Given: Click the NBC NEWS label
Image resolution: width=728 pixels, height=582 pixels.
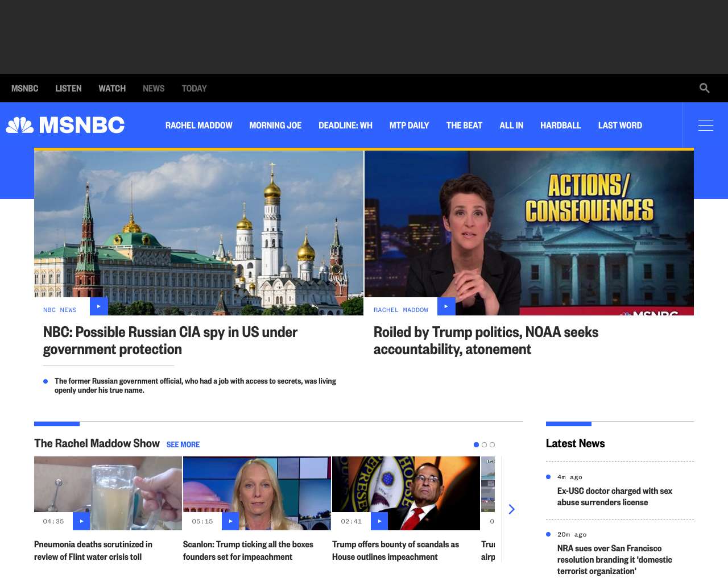Looking at the screenshot, I should [60, 310].
